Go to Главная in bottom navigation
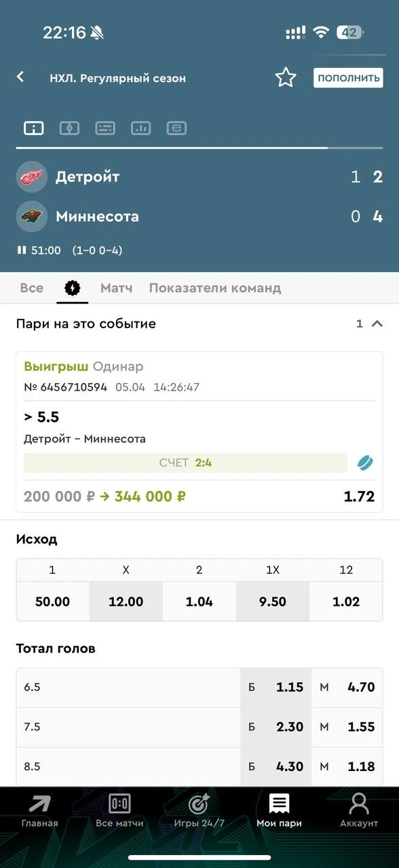This screenshot has height=868, width=399. (39, 810)
